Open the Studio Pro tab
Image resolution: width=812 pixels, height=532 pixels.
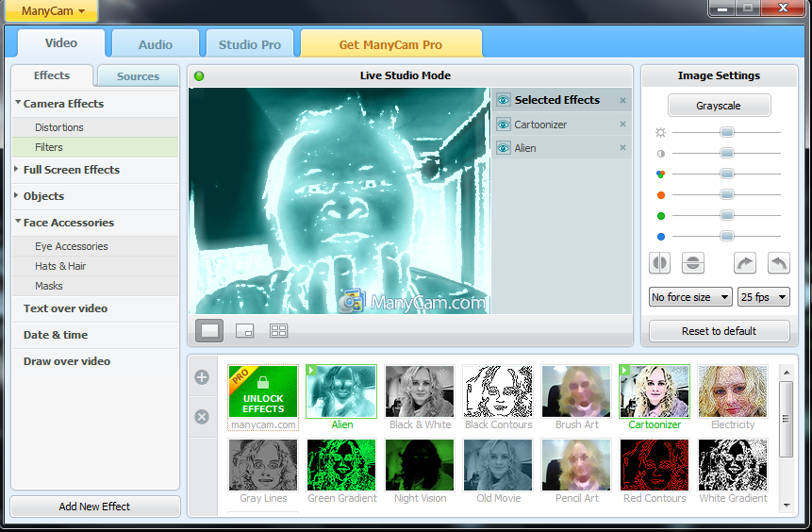click(x=250, y=44)
